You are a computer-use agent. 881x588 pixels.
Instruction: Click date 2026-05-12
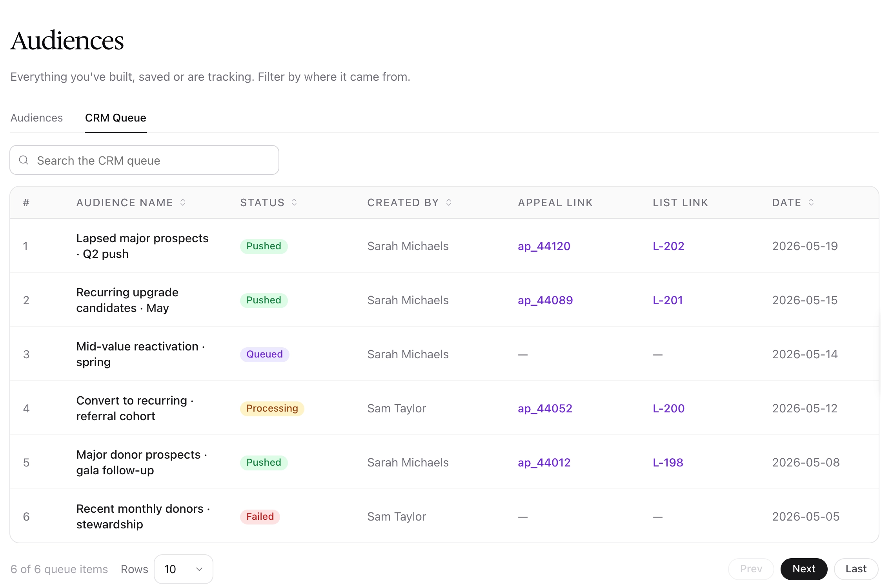[x=805, y=408]
